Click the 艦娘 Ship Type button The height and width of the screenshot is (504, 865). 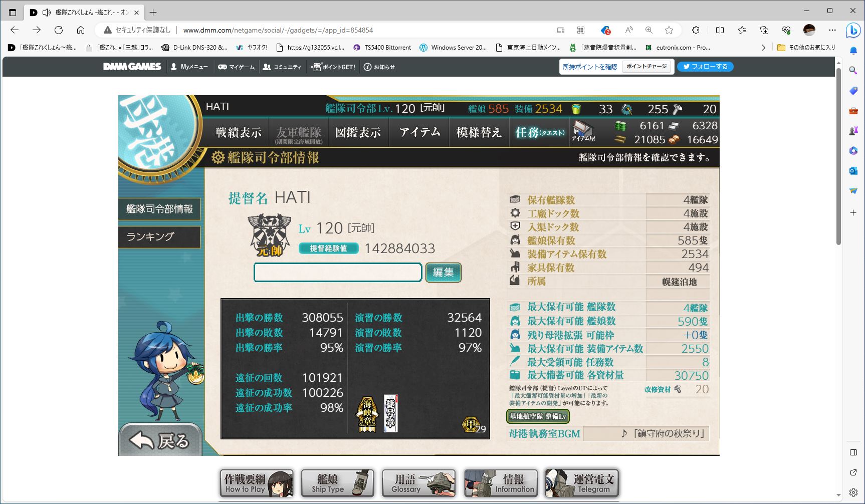click(338, 483)
